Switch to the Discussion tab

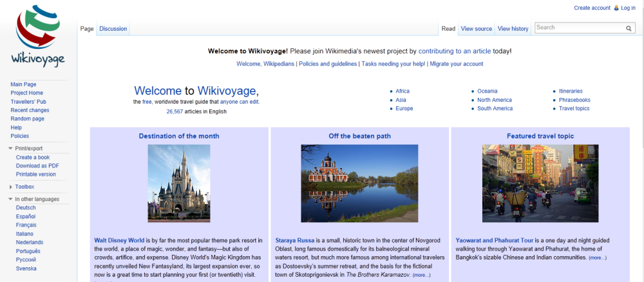coord(113,29)
